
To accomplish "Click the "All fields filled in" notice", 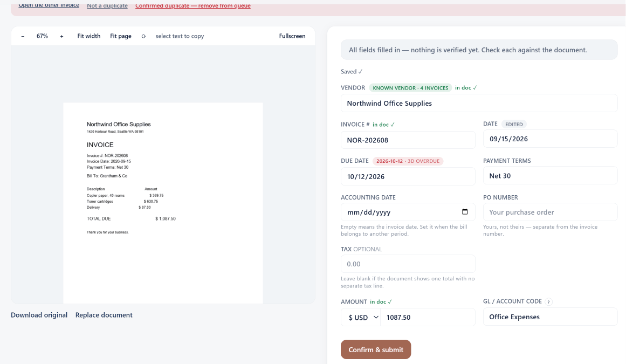I will coord(479,50).
